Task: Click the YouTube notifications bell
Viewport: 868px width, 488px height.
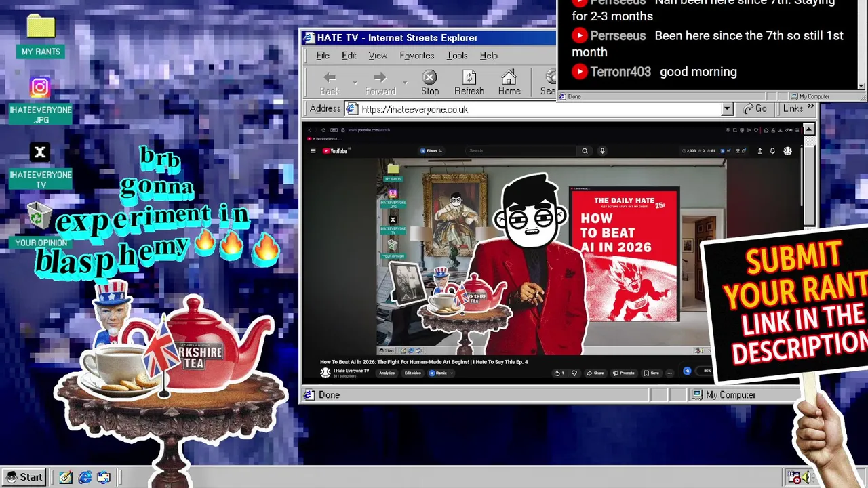Action: pyautogui.click(x=772, y=150)
